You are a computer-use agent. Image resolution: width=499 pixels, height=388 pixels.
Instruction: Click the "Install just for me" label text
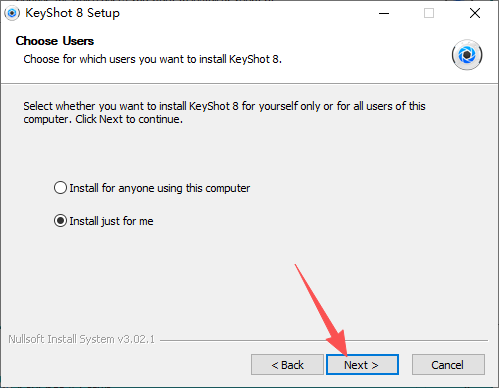[111, 221]
